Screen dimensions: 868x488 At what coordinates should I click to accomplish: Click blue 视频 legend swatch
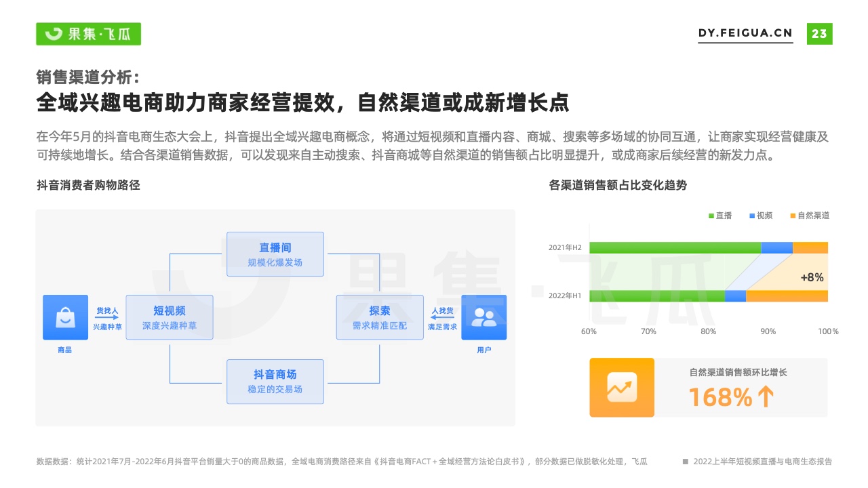pyautogui.click(x=752, y=216)
